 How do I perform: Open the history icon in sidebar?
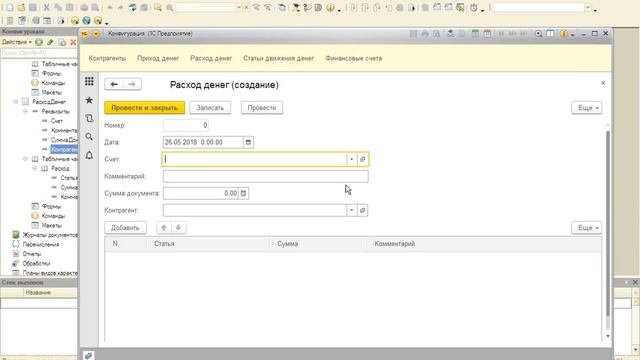click(x=89, y=118)
